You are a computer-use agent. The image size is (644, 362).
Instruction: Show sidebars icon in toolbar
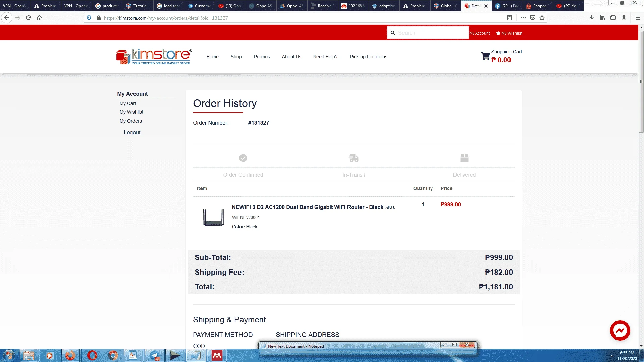click(613, 18)
